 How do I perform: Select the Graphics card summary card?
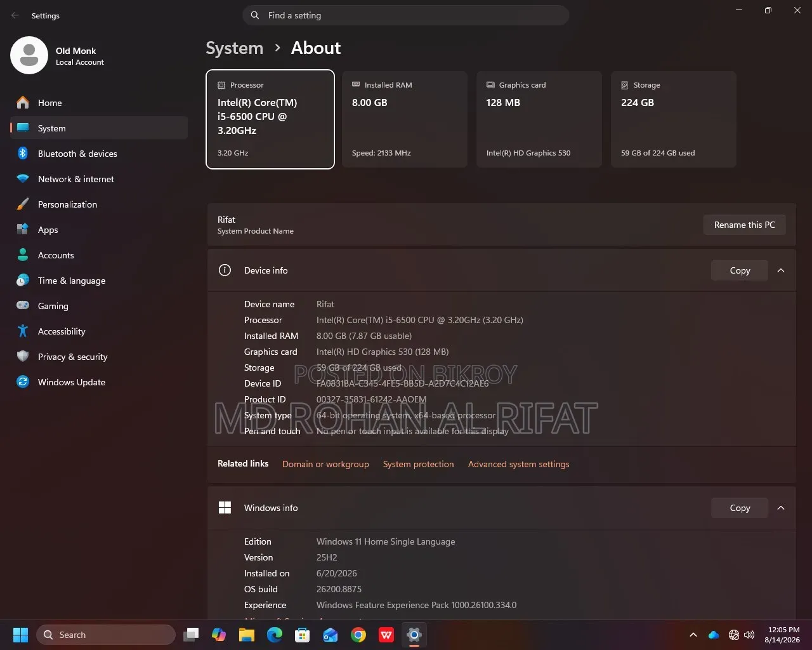(x=539, y=119)
